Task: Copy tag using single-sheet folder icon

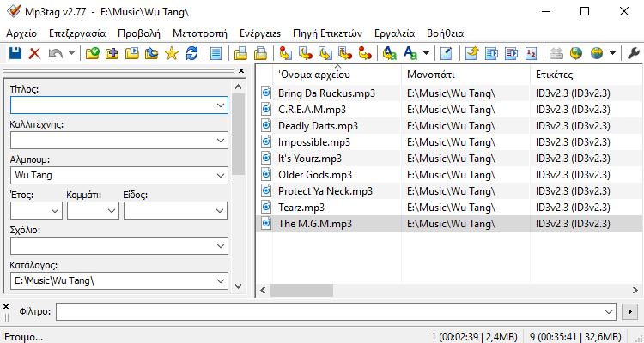Action: [x=240, y=53]
